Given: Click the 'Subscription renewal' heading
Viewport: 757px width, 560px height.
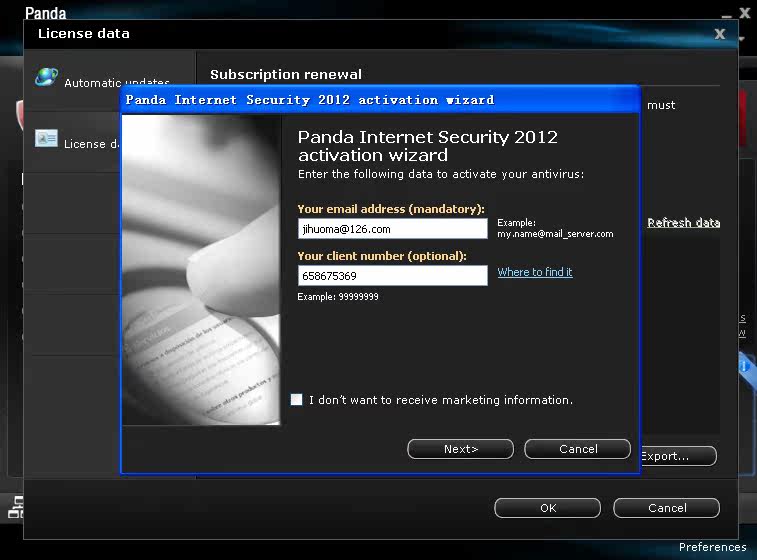Looking at the screenshot, I should 286,74.
